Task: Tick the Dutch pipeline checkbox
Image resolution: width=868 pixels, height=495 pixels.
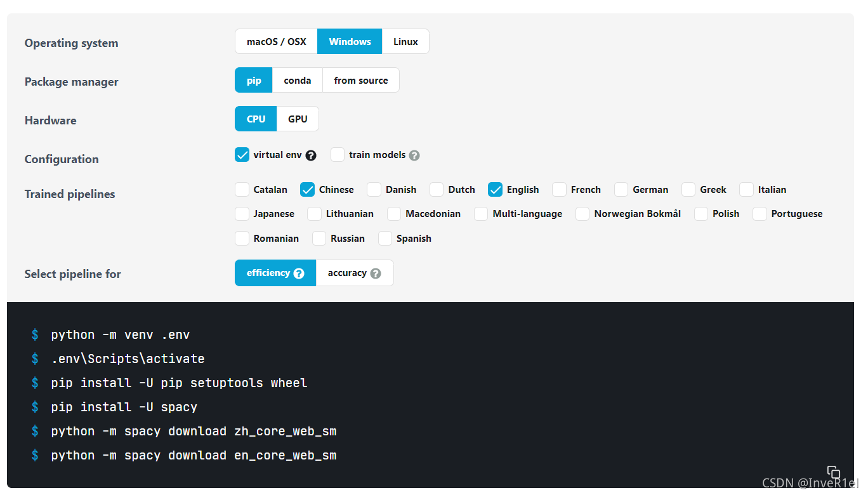Action: [x=437, y=190]
